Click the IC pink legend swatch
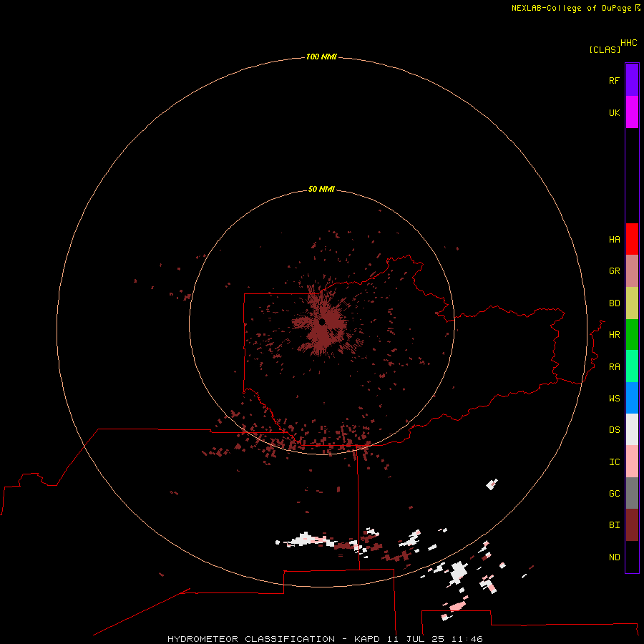 (632, 462)
